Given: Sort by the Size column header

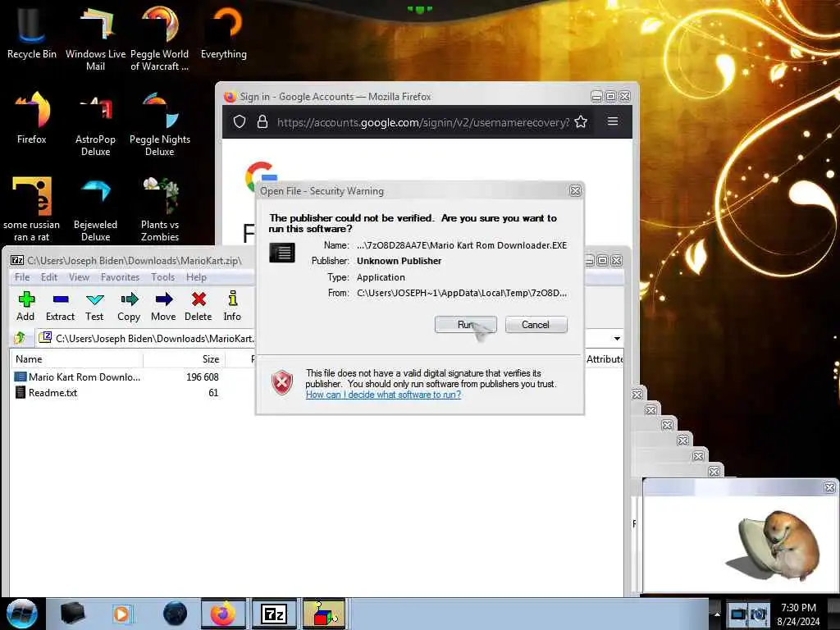Looking at the screenshot, I should 185,359.
